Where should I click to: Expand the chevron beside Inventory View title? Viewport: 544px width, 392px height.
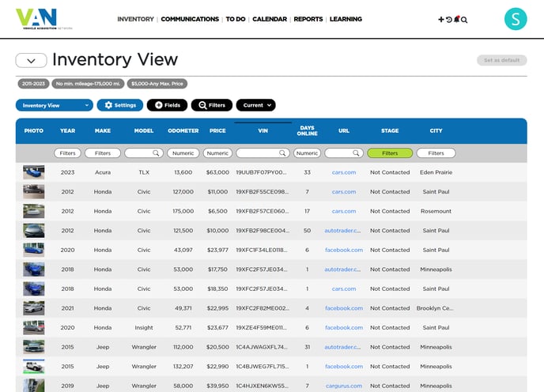point(31,61)
